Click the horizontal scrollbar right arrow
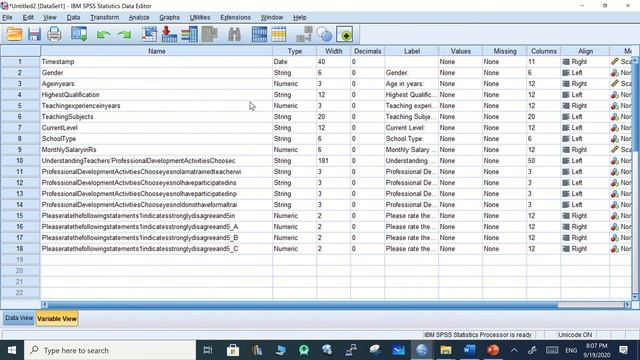 click(x=628, y=304)
